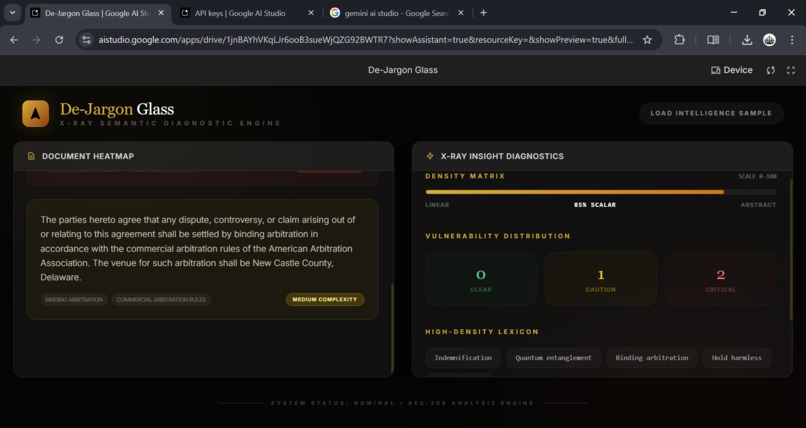Click the Binding Arbitration tag

point(74,300)
